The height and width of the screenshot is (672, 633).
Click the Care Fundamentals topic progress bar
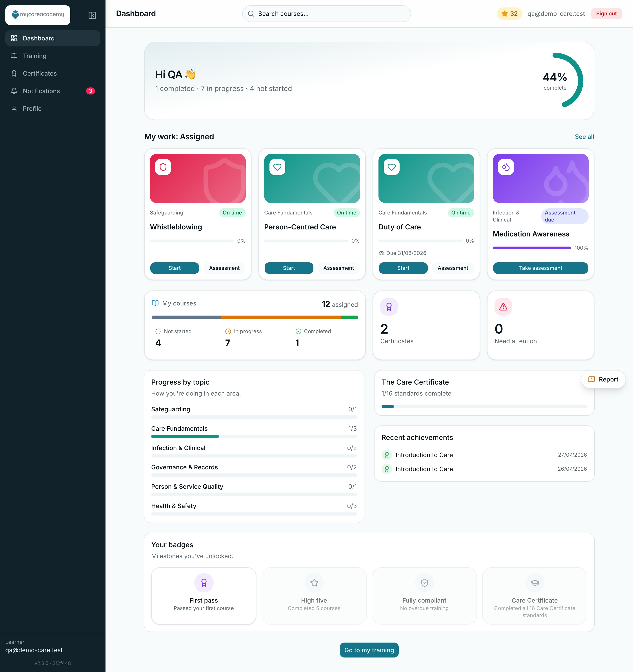tap(254, 436)
